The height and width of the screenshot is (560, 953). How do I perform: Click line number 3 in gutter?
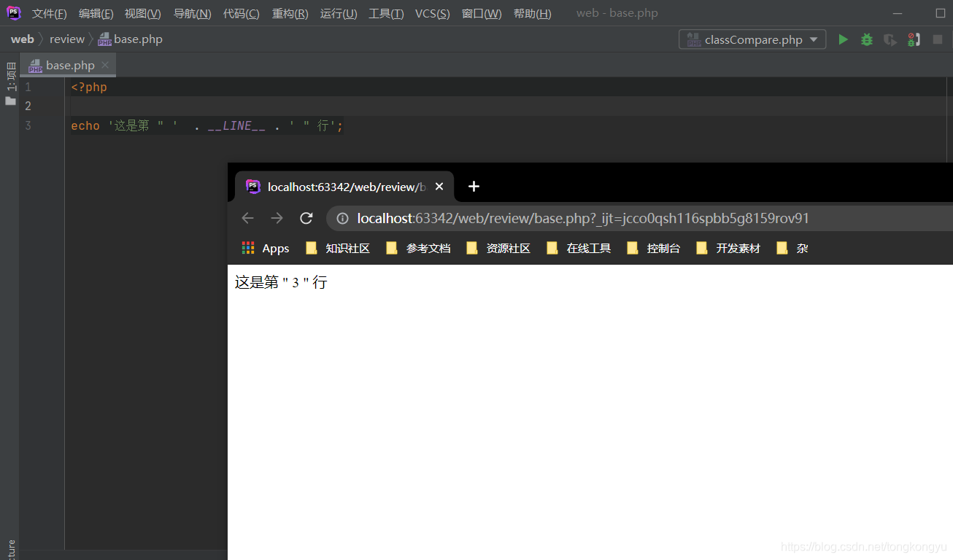(28, 125)
